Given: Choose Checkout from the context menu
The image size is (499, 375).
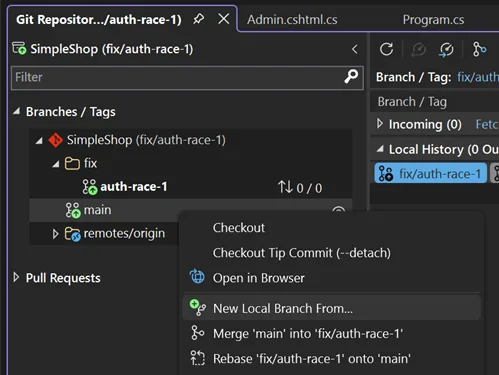Looking at the screenshot, I should pyautogui.click(x=239, y=228).
